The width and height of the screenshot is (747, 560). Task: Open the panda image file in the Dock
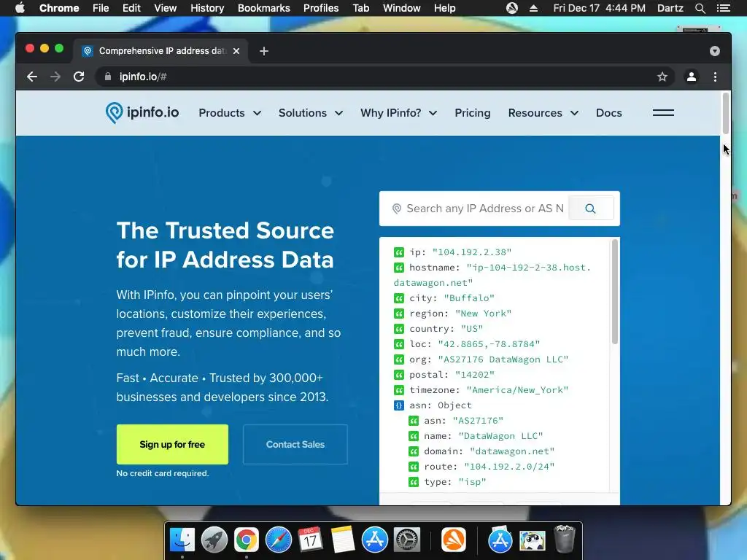pos(532,540)
